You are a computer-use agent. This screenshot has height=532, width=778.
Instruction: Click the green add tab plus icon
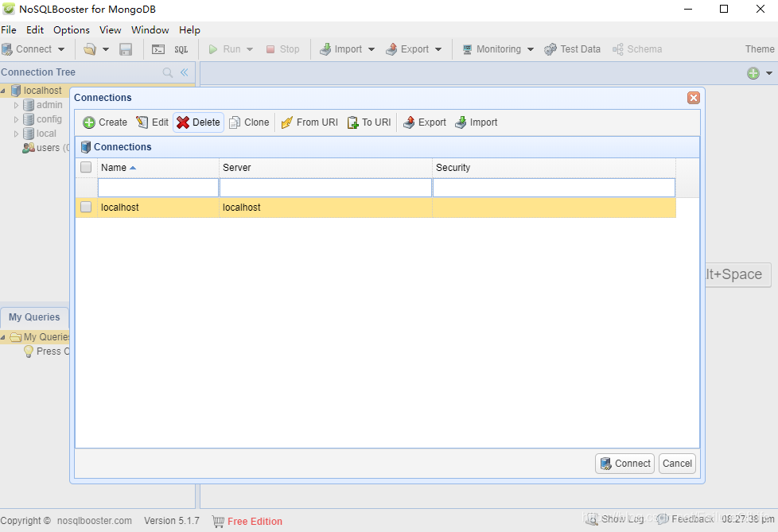tap(753, 73)
